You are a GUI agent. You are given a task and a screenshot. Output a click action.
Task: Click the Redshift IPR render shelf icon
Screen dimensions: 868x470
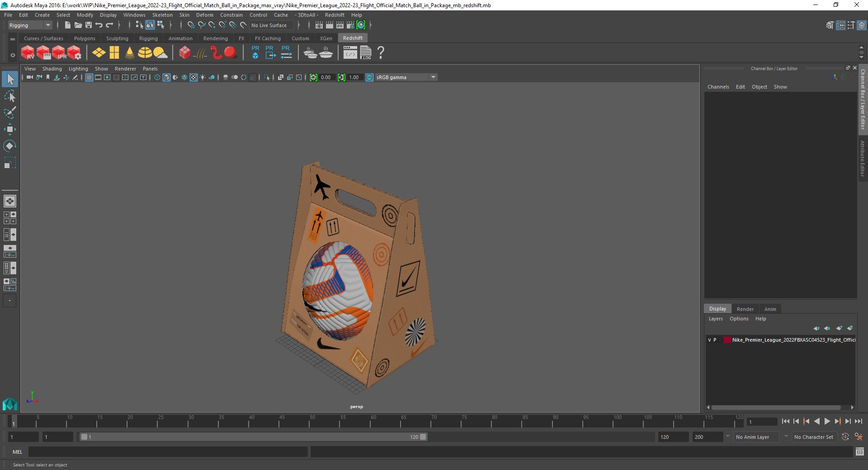pos(59,52)
